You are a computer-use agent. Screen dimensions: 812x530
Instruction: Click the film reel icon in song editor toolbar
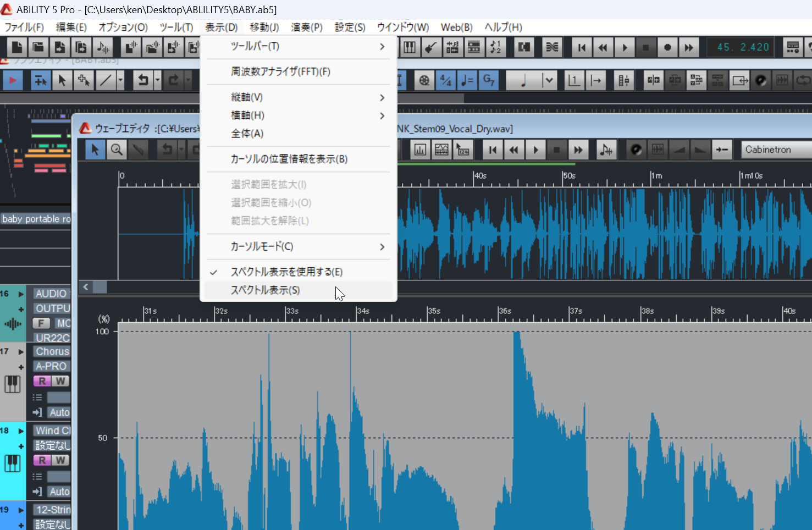tap(424, 80)
